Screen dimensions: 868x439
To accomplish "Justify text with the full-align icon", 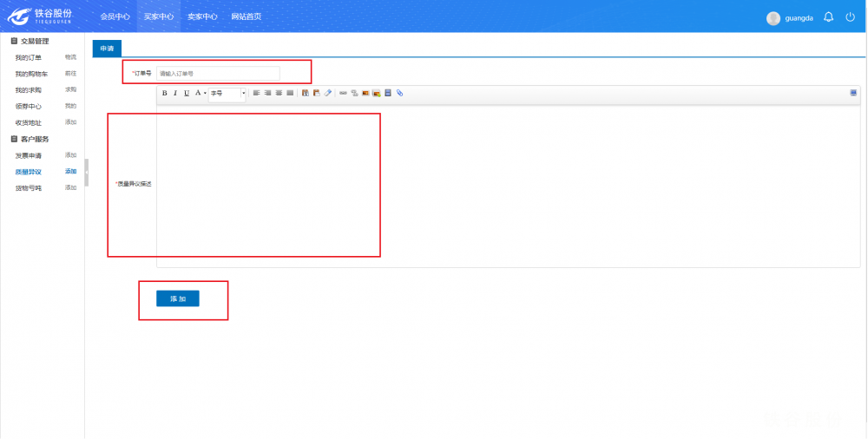I will (x=290, y=93).
